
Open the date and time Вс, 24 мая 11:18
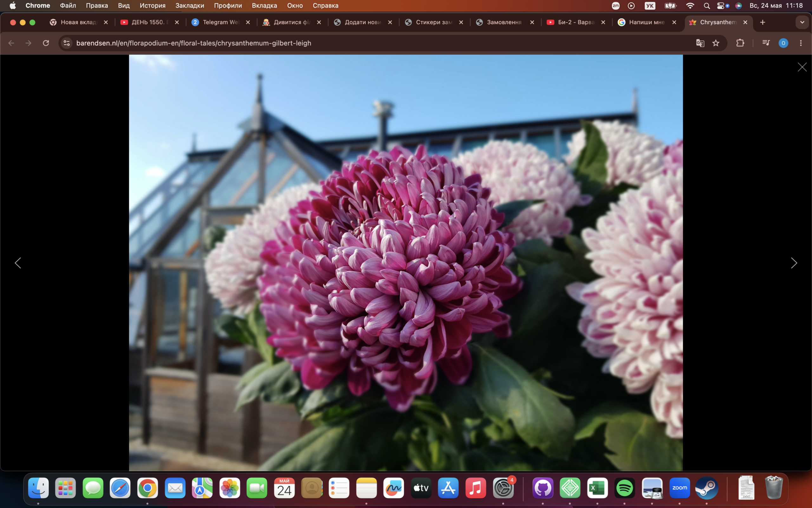tap(776, 5)
